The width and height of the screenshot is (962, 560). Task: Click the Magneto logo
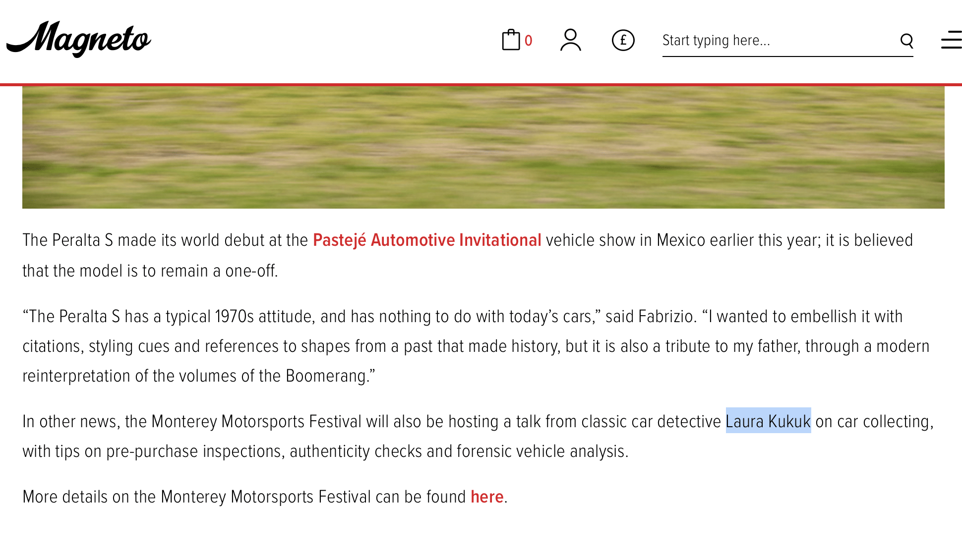tap(78, 39)
